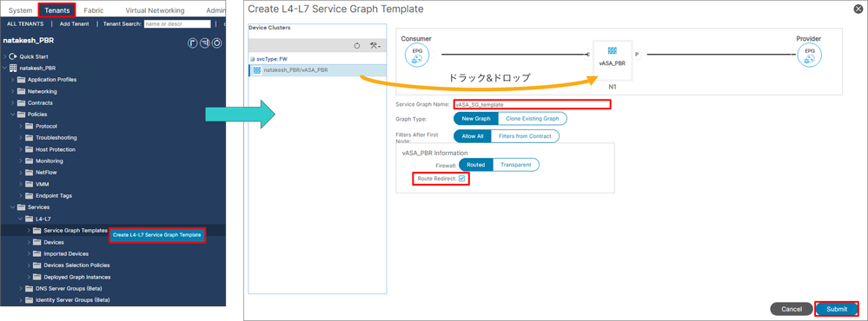Collapse the L4-L7 folder

(x=21, y=219)
